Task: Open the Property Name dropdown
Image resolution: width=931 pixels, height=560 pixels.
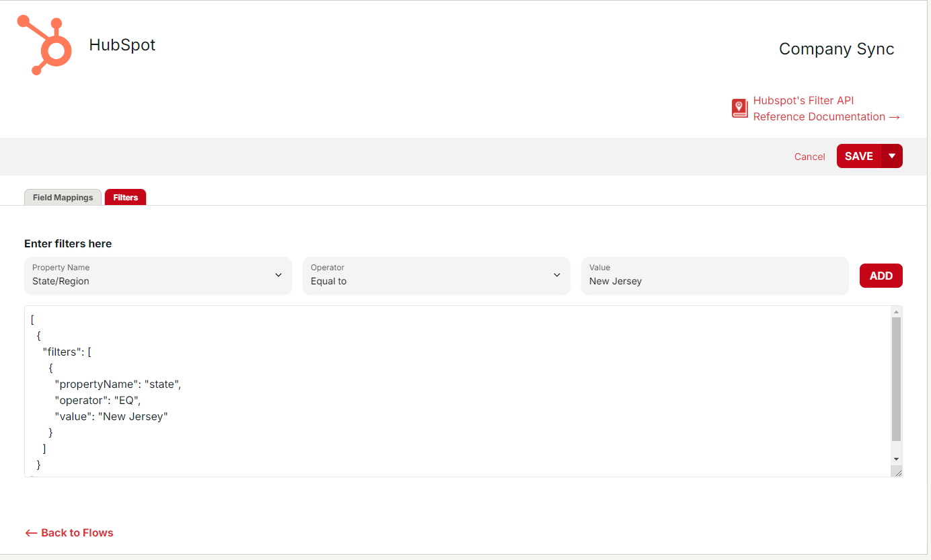Action: [x=158, y=276]
